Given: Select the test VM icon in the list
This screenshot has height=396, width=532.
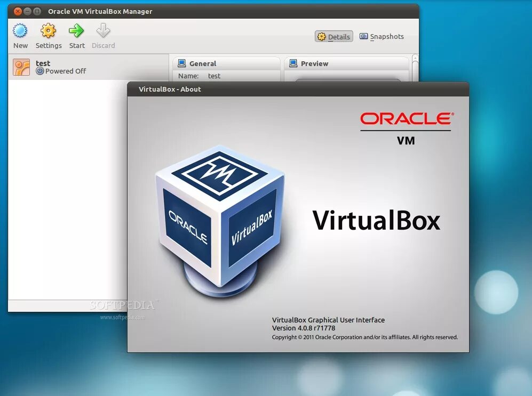Looking at the screenshot, I should click(21, 67).
